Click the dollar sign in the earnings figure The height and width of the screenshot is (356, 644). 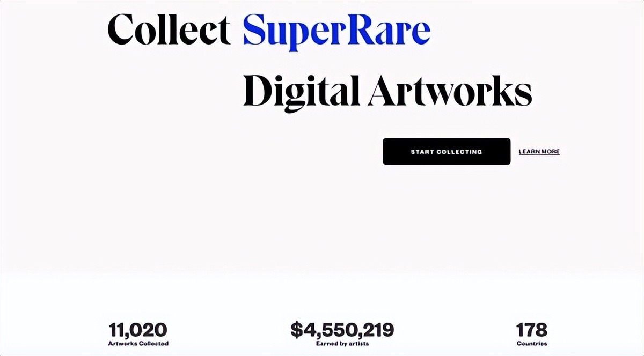pyautogui.click(x=297, y=330)
